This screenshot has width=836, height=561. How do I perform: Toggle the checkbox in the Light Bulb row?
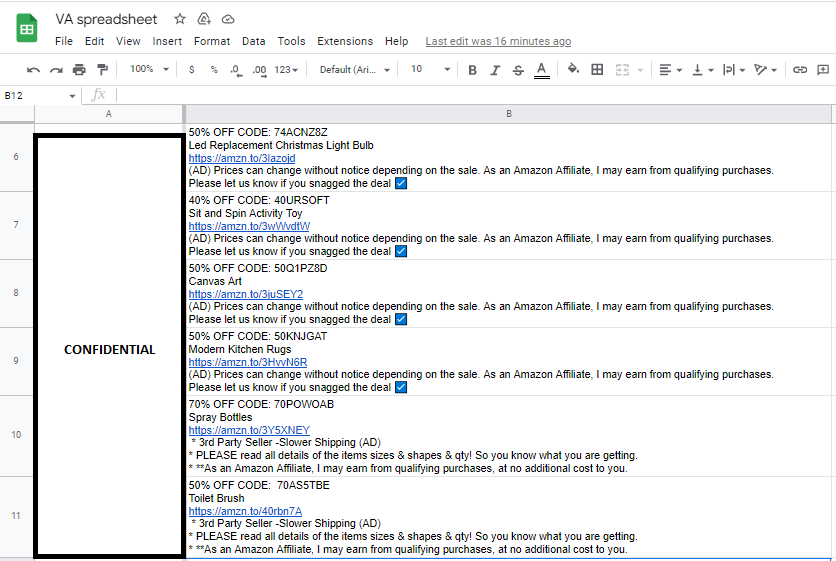coord(401,183)
